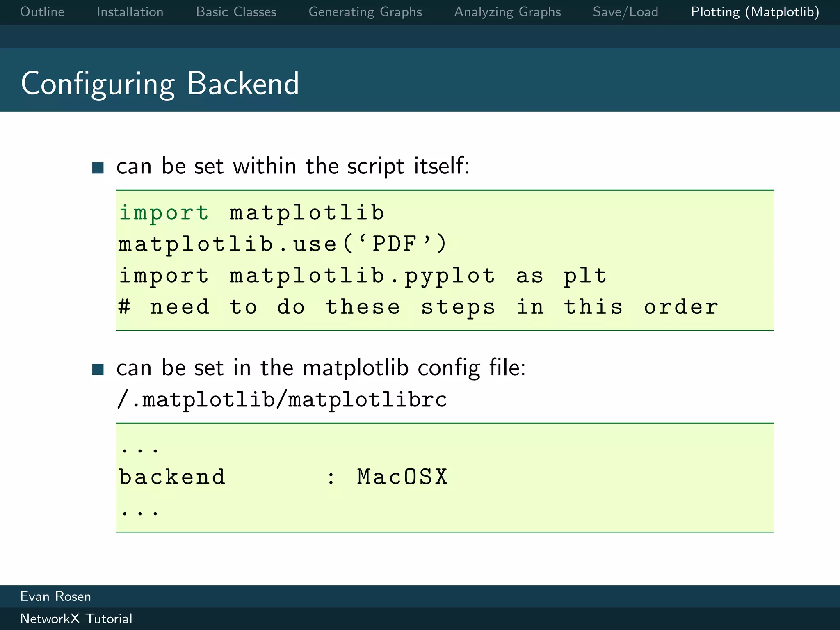Switch to Analyzing Graphs section
This screenshot has height=630, width=840.
click(x=507, y=12)
